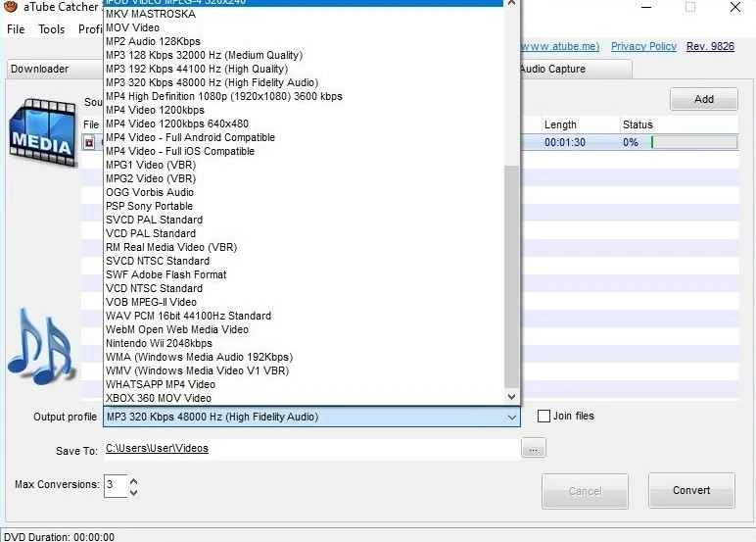
Task: Click the 0% conversion progress bar
Action: tap(693, 142)
